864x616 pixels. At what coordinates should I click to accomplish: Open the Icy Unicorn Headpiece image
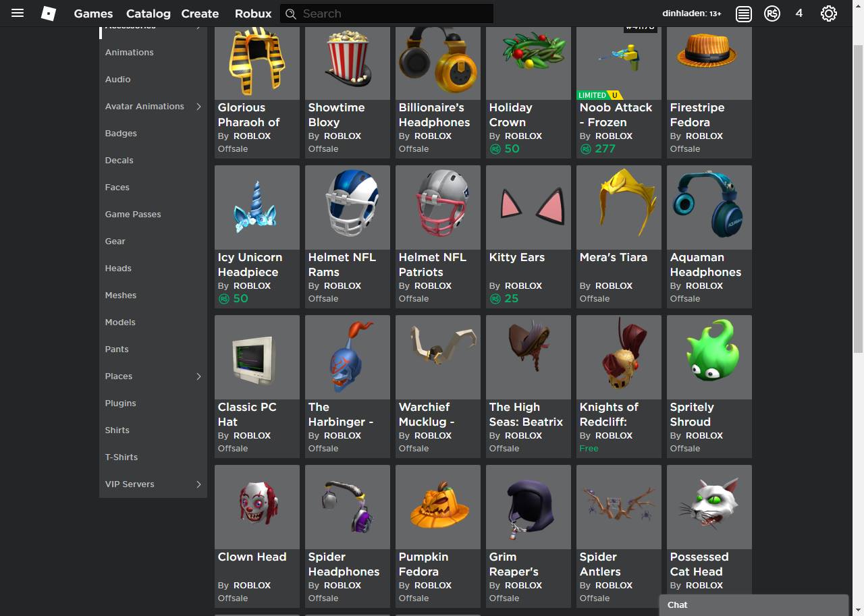pyautogui.click(x=257, y=208)
